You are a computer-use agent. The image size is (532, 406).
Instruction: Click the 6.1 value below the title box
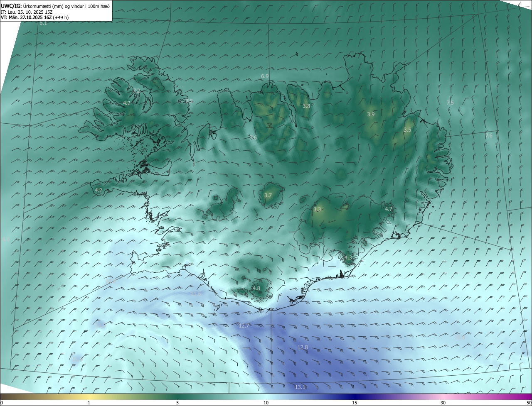click(x=43, y=23)
